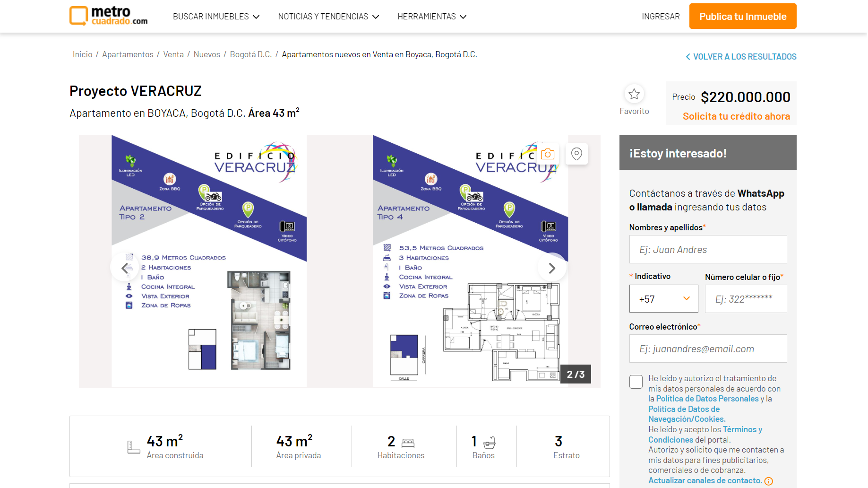The image size is (868, 488).
Task: Click Ingresar in the top bar
Action: [661, 17]
